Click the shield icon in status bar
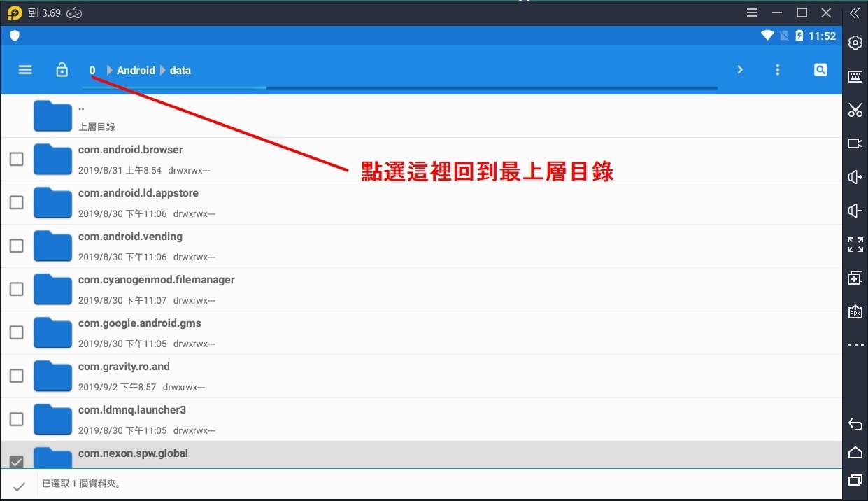 (15, 36)
